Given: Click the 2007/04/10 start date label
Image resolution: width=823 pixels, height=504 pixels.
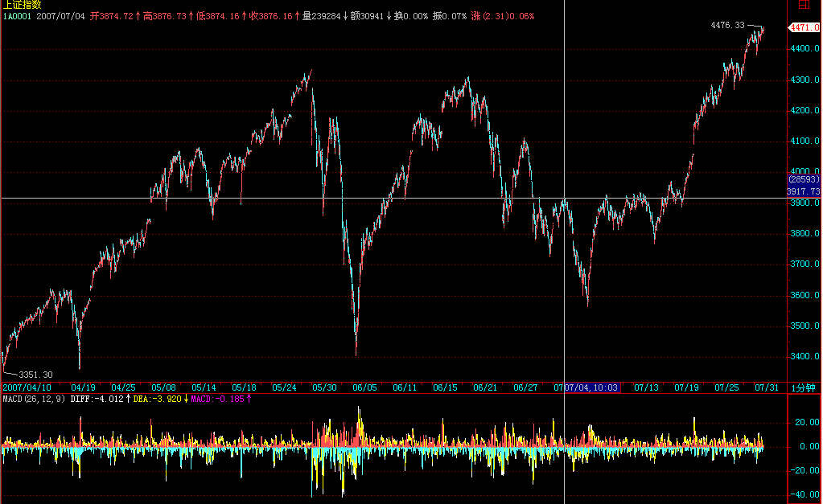Looking at the screenshot, I should (23, 387).
